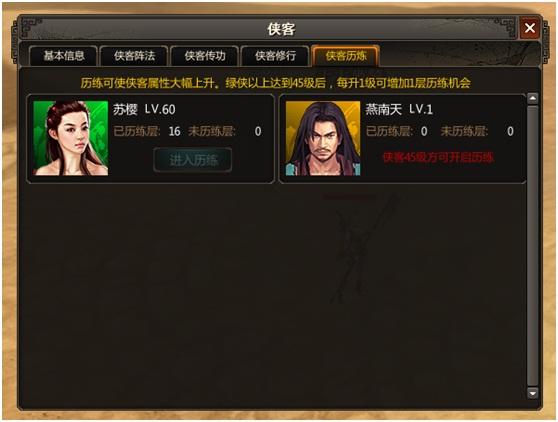Click the 进入历练 button for 苏樱
Image resolution: width=558 pixels, height=422 pixels.
click(x=193, y=160)
